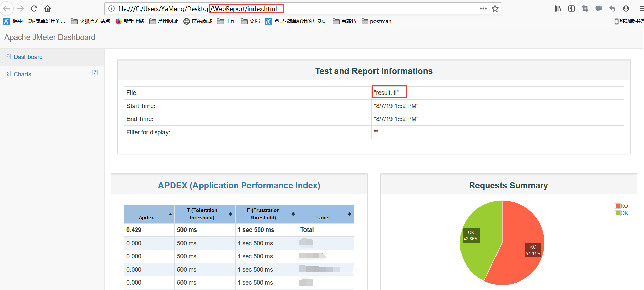Click the screenshot crop tool icon

[585, 8]
